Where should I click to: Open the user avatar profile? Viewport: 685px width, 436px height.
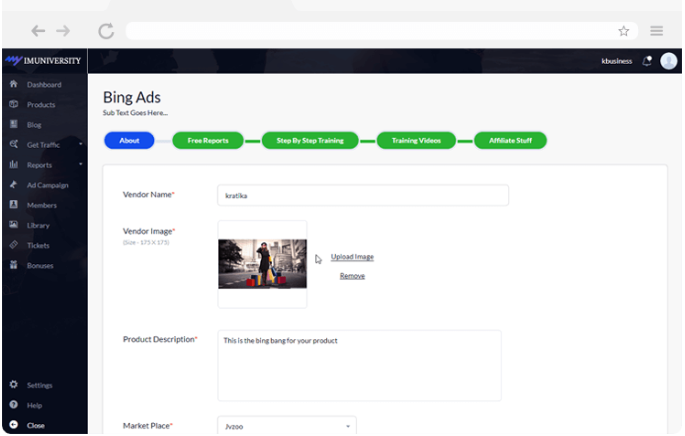coord(668,61)
